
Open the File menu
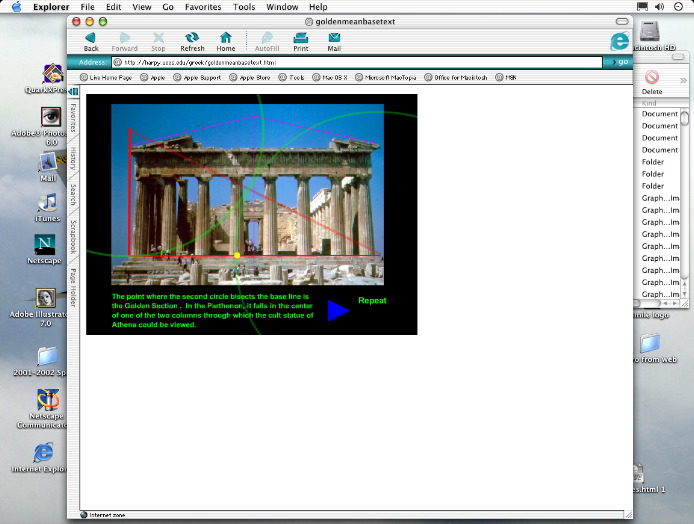[88, 7]
